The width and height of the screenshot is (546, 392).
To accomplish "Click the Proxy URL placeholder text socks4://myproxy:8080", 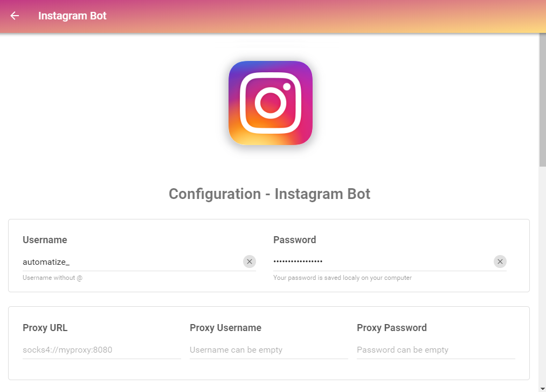I will [x=67, y=350].
